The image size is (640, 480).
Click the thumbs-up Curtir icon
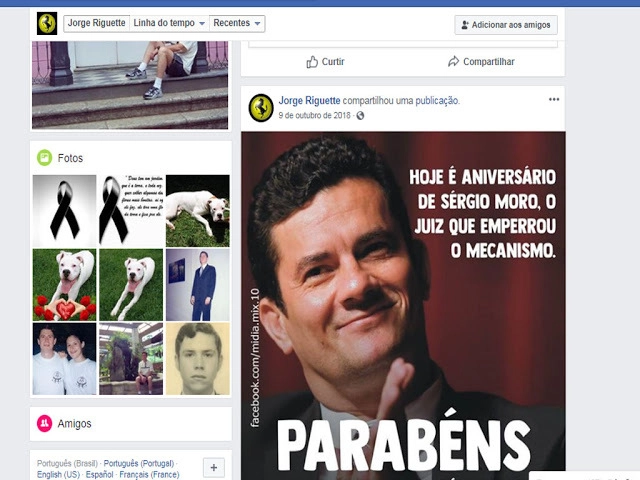click(x=312, y=62)
